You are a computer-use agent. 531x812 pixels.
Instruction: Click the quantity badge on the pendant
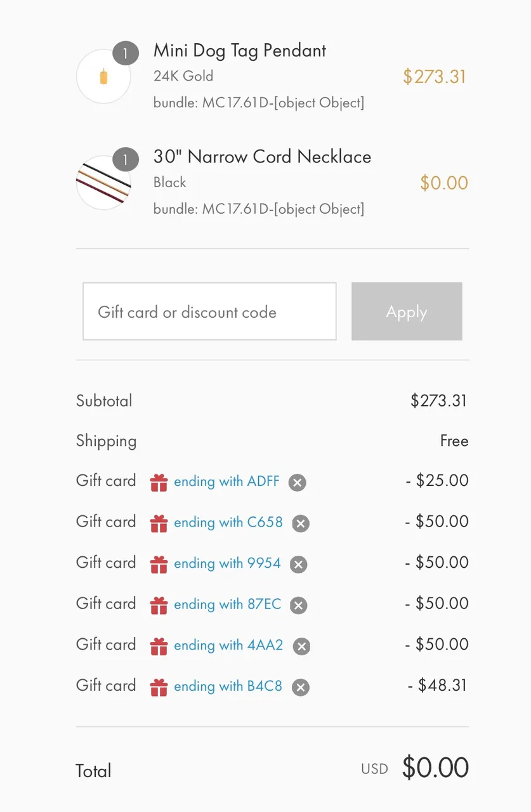coord(126,53)
